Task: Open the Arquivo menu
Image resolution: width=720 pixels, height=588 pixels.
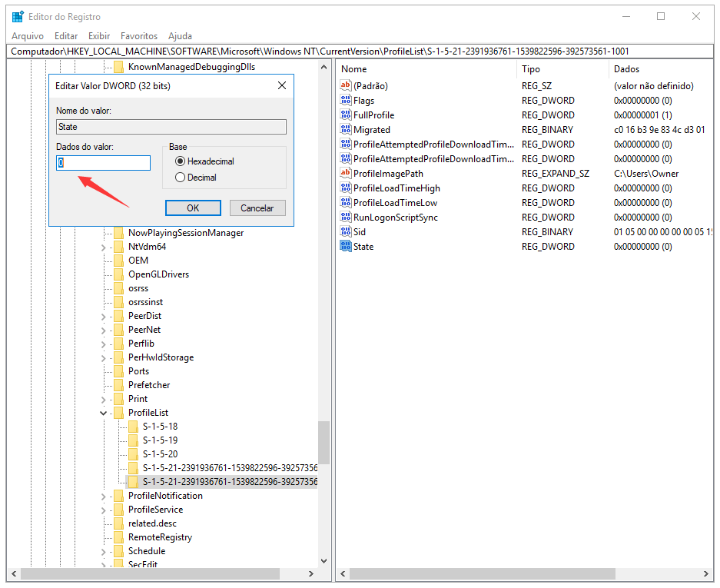Action: [x=28, y=36]
